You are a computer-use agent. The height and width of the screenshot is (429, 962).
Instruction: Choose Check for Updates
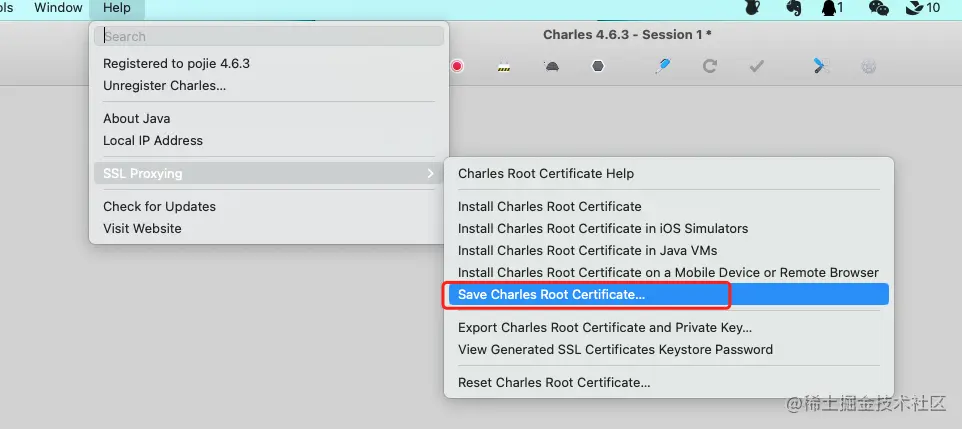tap(269, 206)
